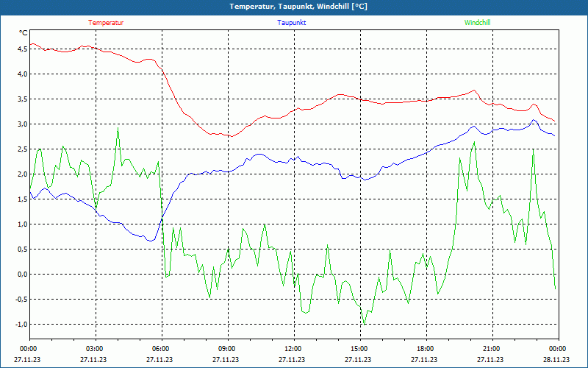Click the 15:00 time axis label

[x=360, y=349]
